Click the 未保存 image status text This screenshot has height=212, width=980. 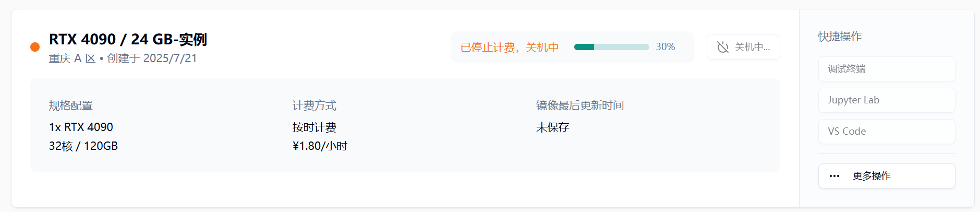click(x=553, y=127)
